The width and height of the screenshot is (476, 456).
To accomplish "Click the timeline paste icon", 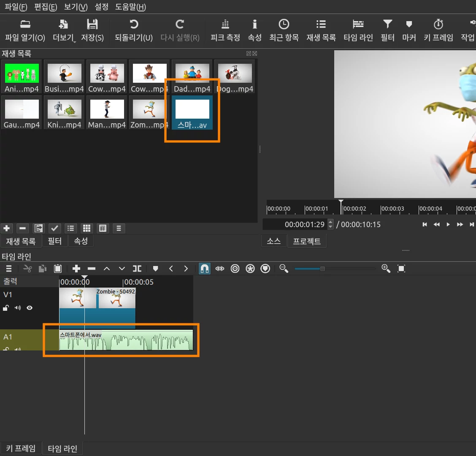I will pyautogui.click(x=58, y=269).
